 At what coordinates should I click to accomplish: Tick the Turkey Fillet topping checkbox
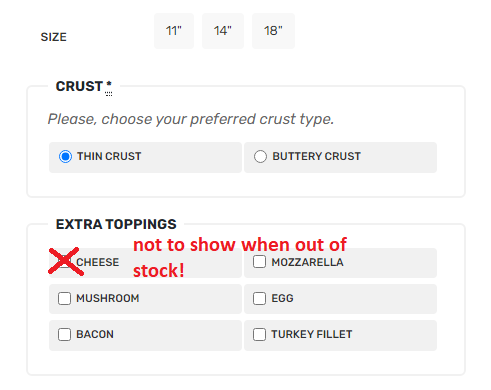pyautogui.click(x=259, y=334)
